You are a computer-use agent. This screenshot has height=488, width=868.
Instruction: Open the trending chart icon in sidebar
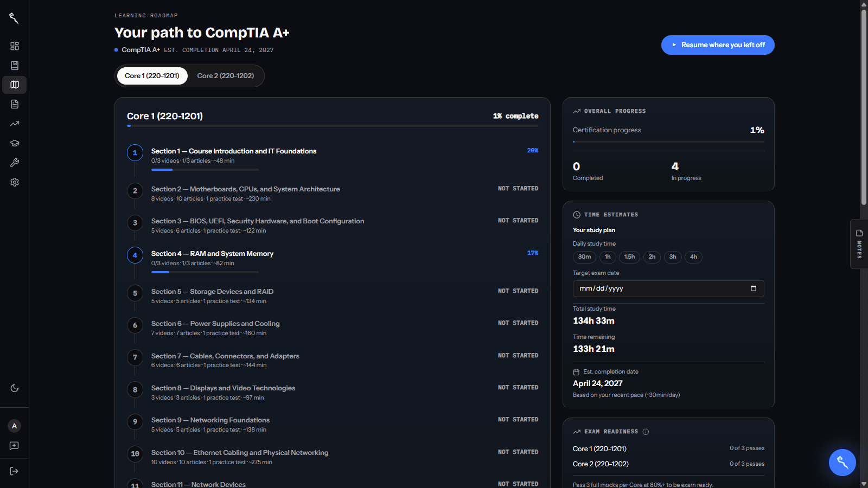pos(15,124)
